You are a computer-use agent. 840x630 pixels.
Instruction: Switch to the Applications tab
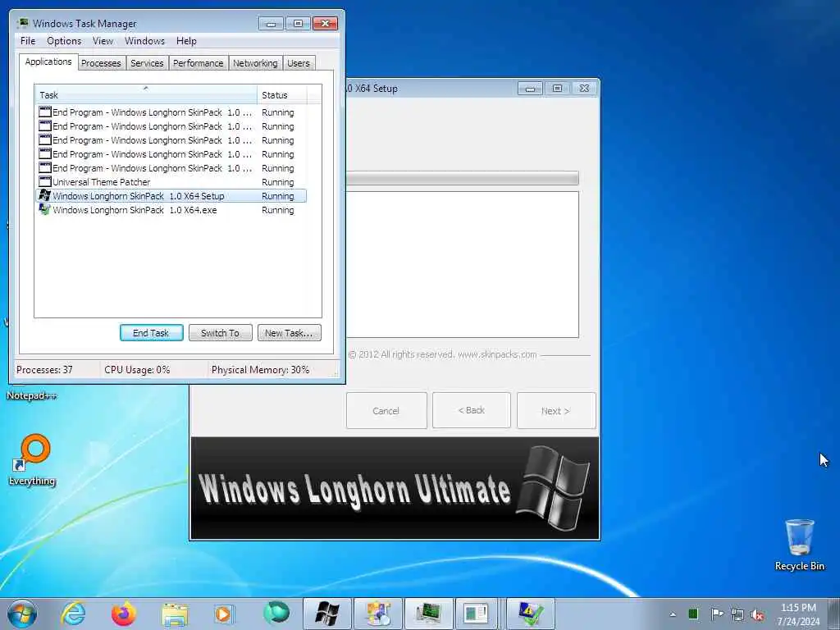click(x=48, y=62)
